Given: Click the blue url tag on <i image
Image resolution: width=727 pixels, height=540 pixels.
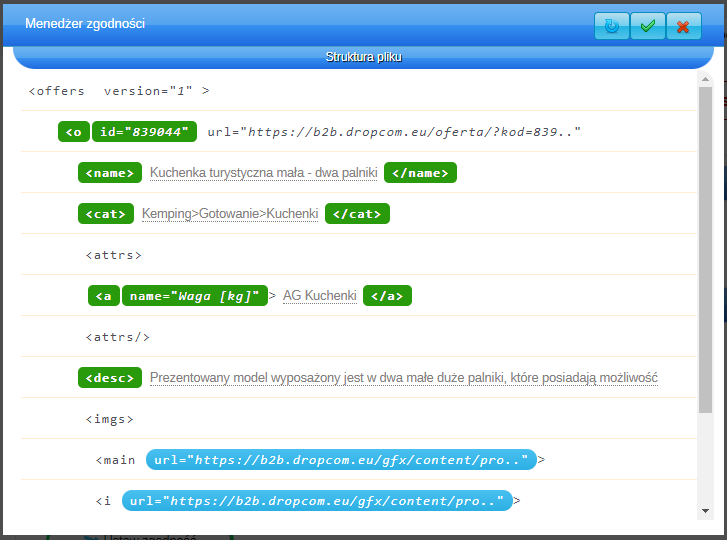Looking at the screenshot, I should click(x=317, y=500).
